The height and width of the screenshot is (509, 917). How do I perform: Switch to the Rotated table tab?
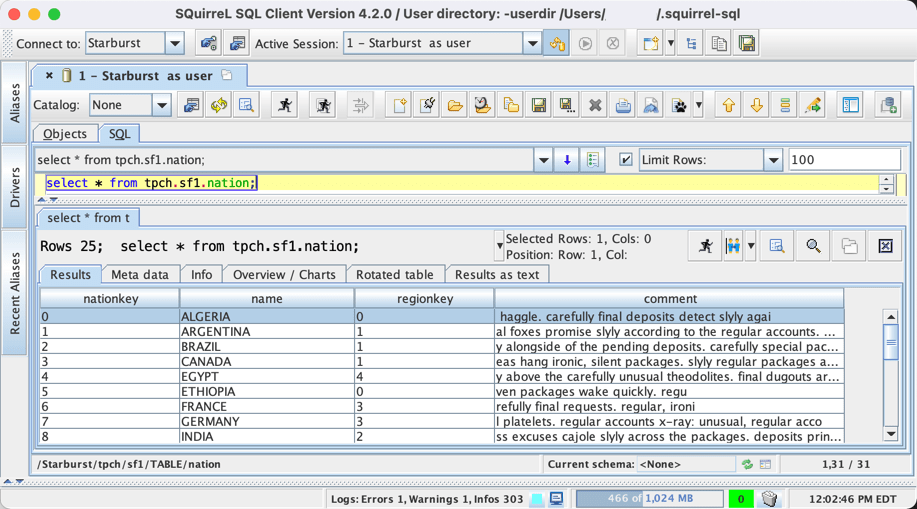(x=395, y=274)
